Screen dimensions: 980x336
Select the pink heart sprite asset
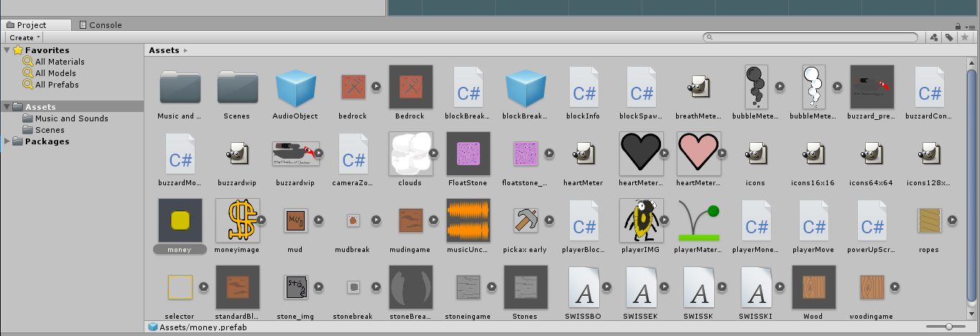pos(698,154)
